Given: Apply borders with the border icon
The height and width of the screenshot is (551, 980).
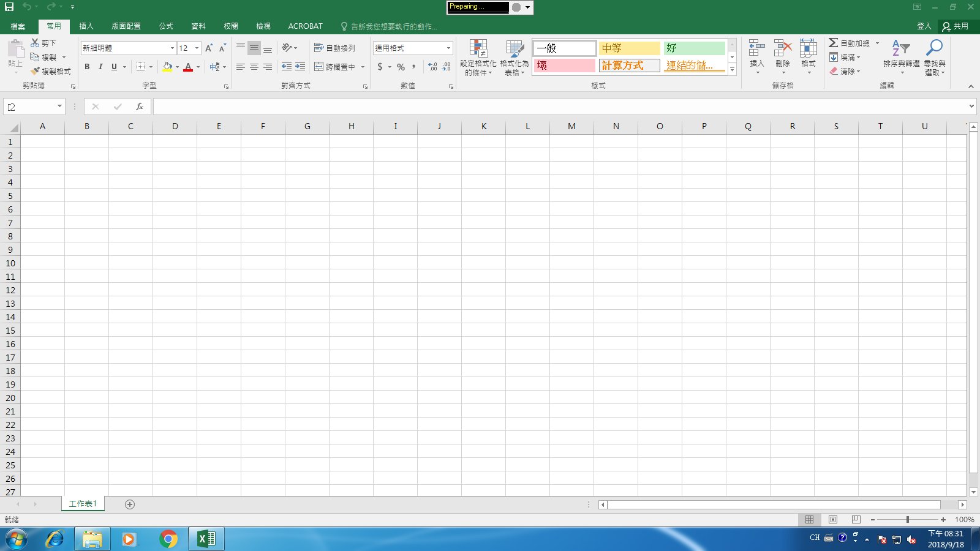Looking at the screenshot, I should (x=141, y=67).
